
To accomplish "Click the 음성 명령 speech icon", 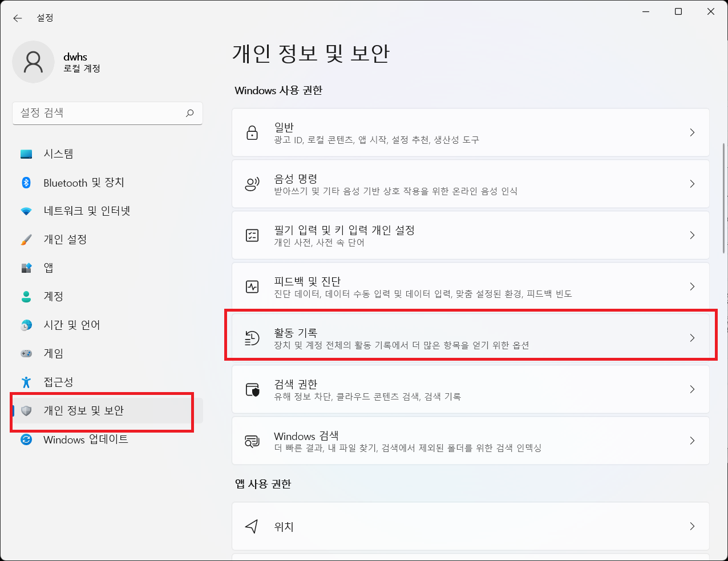I will [252, 184].
